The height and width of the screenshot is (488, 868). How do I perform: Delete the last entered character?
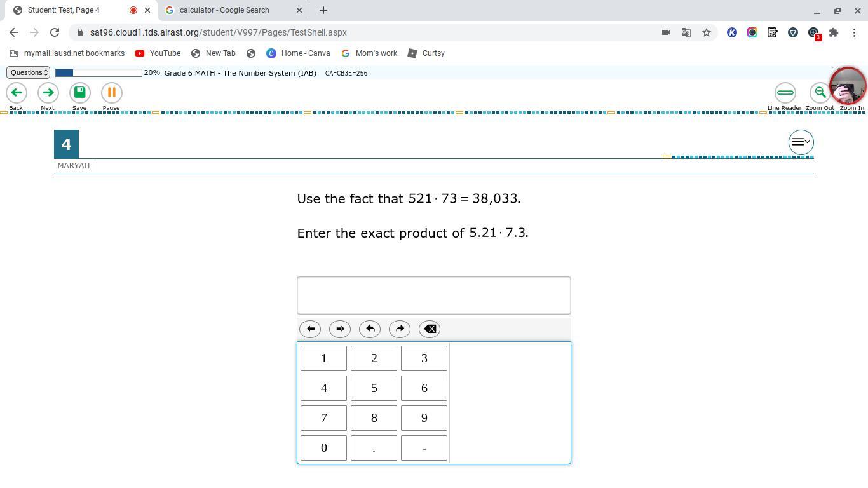[x=430, y=329]
